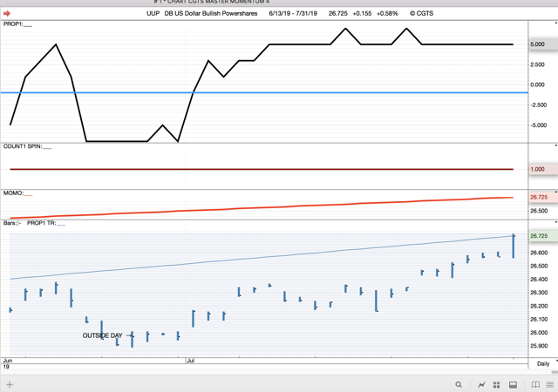Click the plus icon to add a chart
This screenshot has height=392, width=558.
point(10,384)
